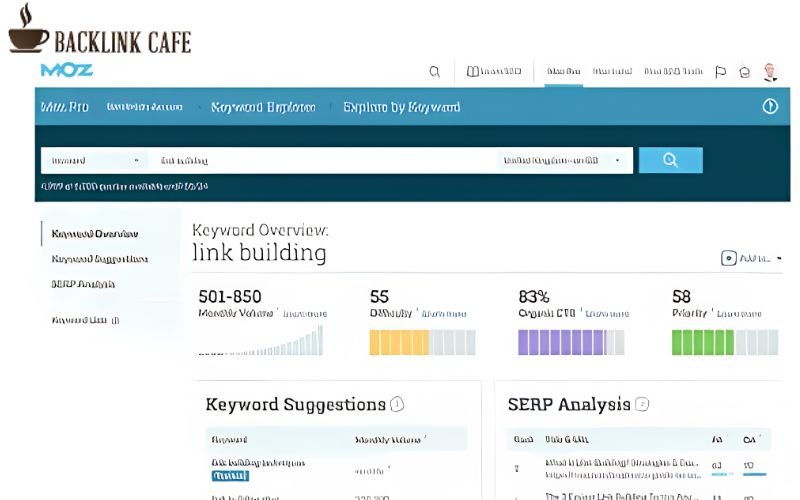Click the keyword input field with link building
This screenshot has height=500, width=800.
tap(323, 161)
